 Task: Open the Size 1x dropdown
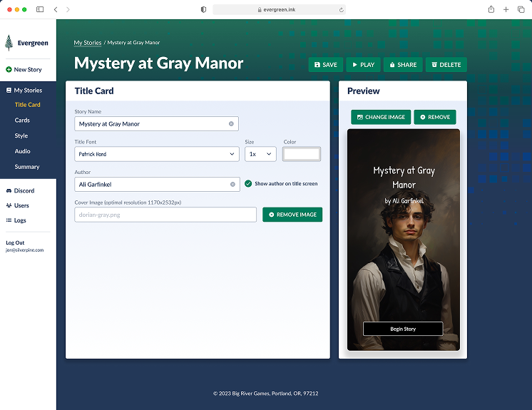tap(260, 154)
